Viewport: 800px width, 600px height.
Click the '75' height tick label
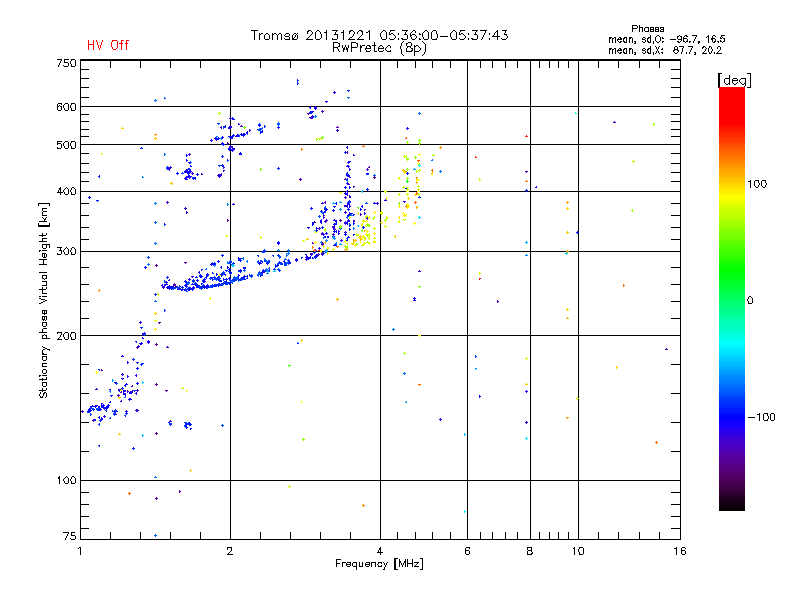tap(70, 536)
